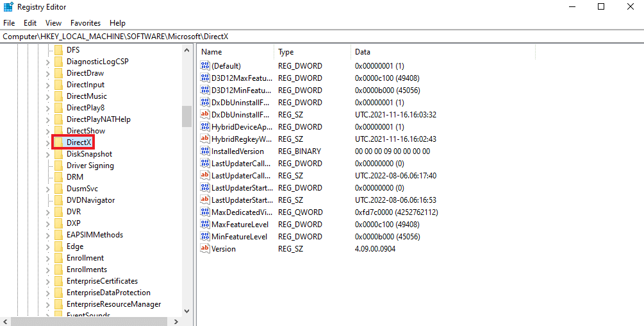Image resolution: width=644 pixels, height=326 pixels.
Task: Select the Driver Signing key
Action: 90,166
